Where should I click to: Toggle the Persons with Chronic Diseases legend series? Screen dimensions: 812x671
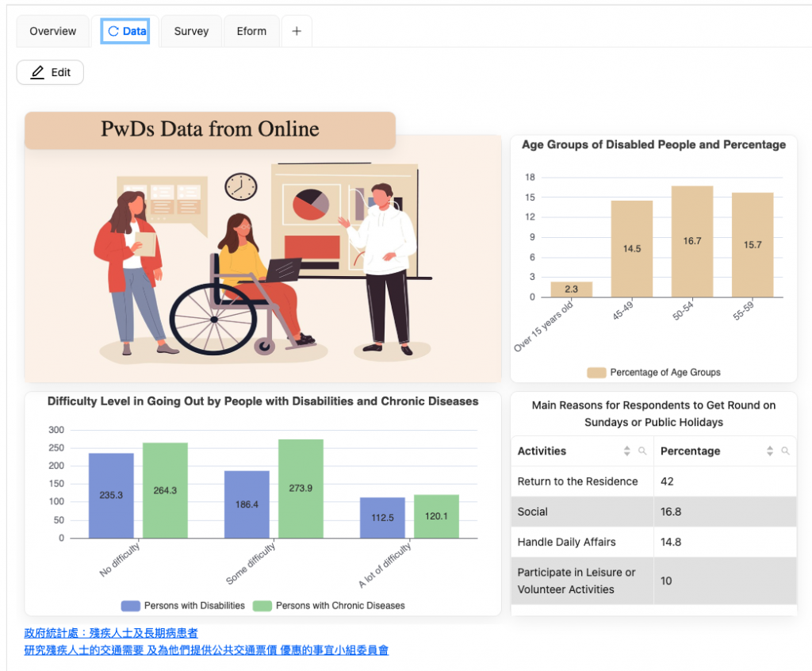(x=329, y=605)
